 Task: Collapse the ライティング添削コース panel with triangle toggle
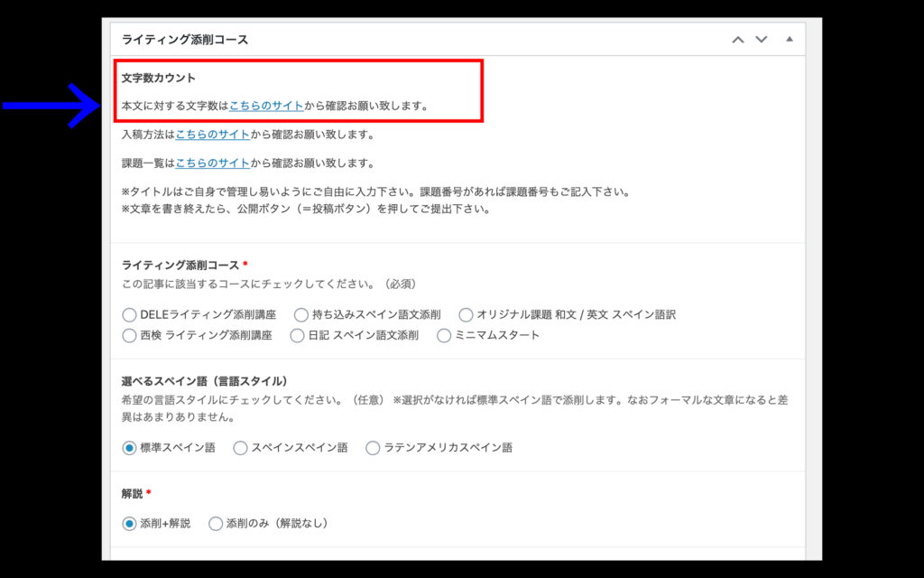point(790,40)
